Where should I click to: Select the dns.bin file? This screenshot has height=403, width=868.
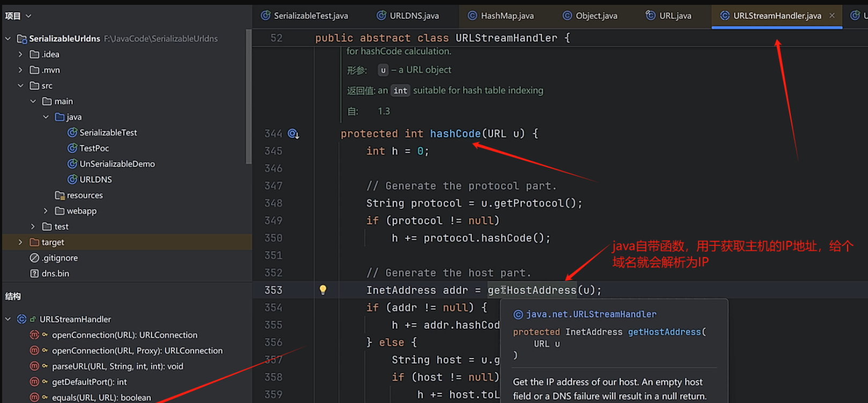pyautogui.click(x=55, y=273)
